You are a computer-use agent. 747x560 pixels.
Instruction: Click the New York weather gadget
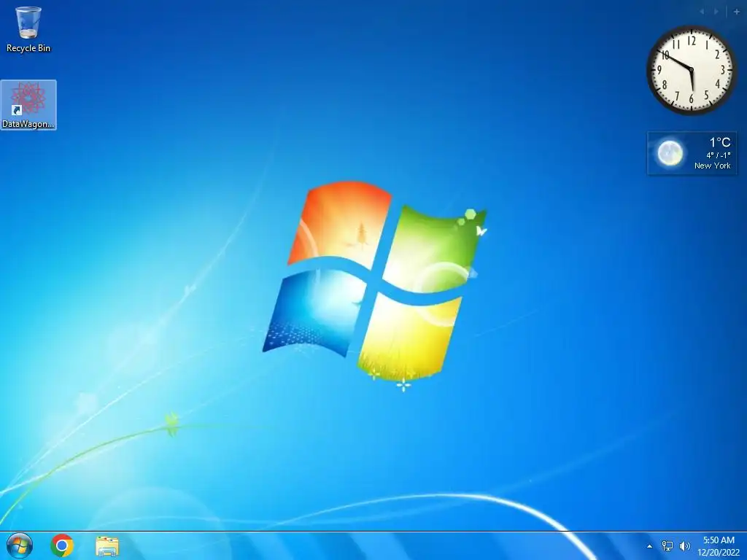pos(692,153)
